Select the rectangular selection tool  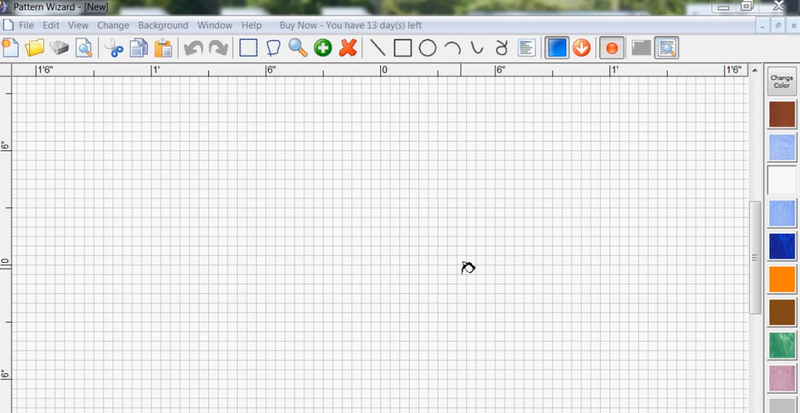tap(248, 48)
